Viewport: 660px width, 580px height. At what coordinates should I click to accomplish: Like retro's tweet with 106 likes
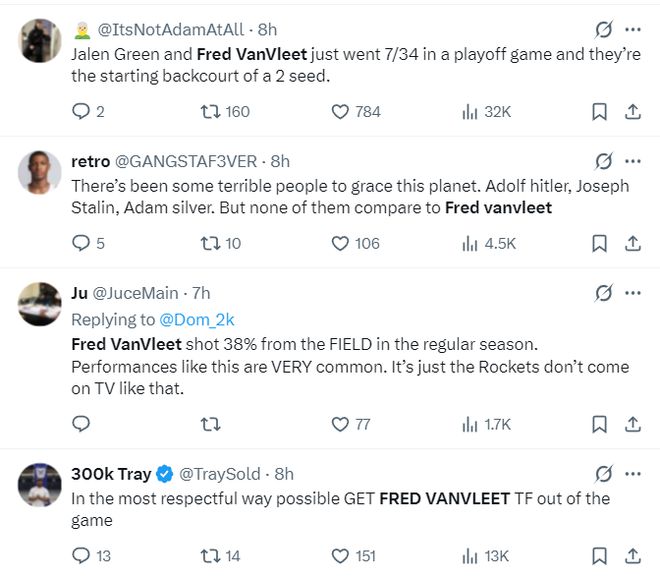(x=340, y=243)
